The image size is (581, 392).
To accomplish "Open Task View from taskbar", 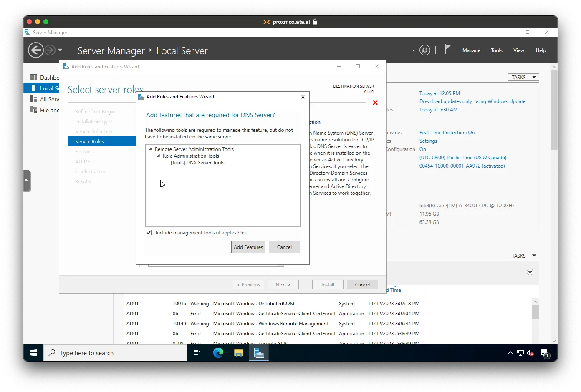I will 197,353.
